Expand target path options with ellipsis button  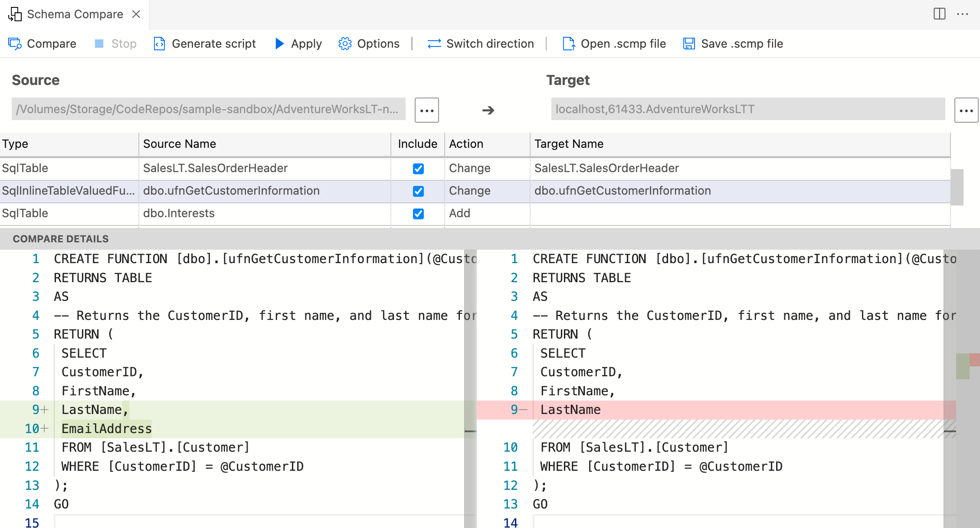pos(965,108)
